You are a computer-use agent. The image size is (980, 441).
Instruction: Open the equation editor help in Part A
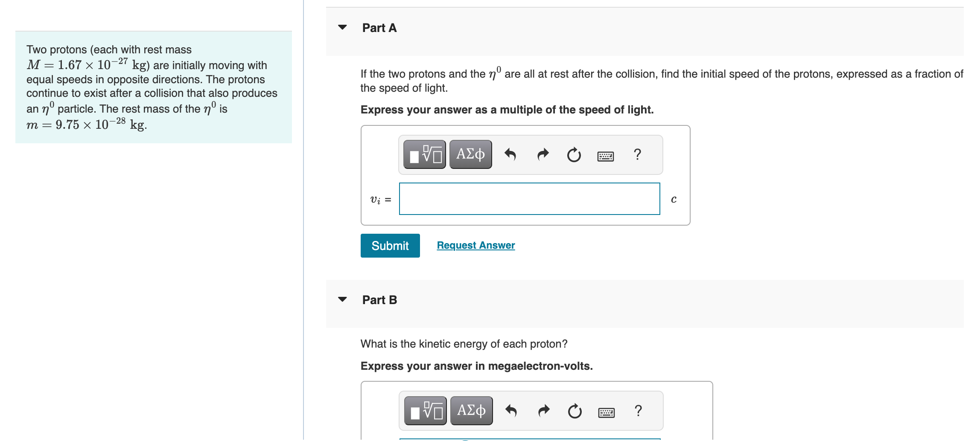point(637,154)
